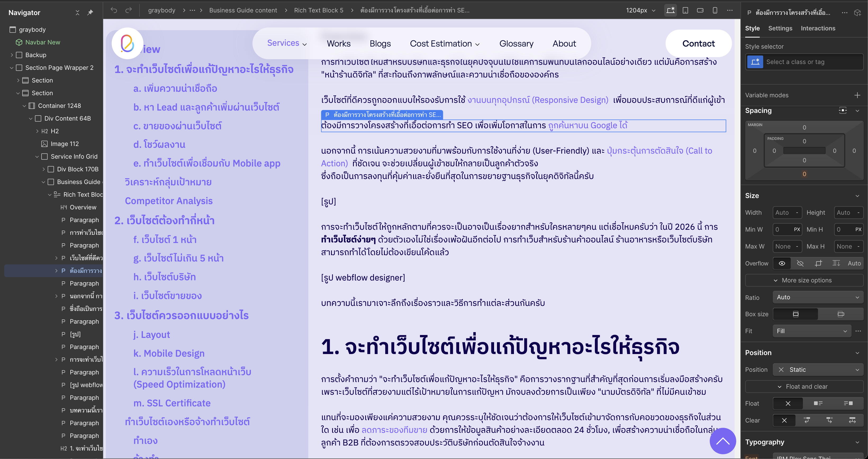Viewport: 868px width, 459px height.
Task: Click the component cube icon
Action: click(x=858, y=13)
